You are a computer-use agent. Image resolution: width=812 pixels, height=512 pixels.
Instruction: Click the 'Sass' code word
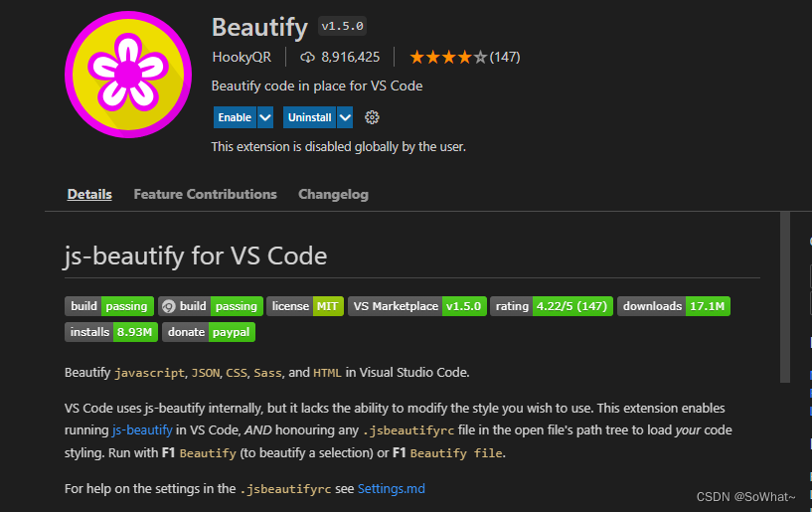[267, 373]
